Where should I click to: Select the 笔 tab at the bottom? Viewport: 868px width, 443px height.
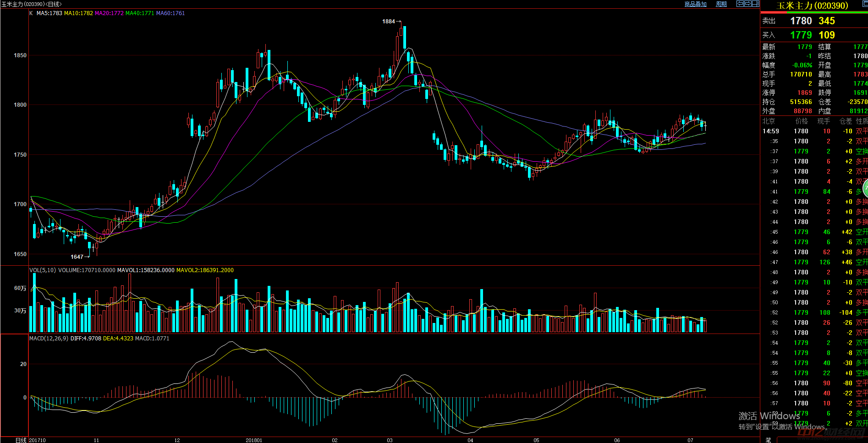click(x=768, y=440)
